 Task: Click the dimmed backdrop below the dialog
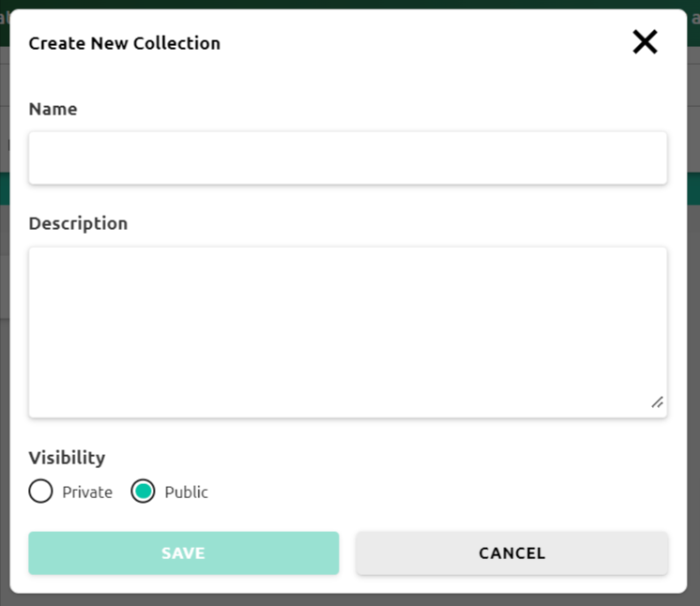click(x=347, y=599)
